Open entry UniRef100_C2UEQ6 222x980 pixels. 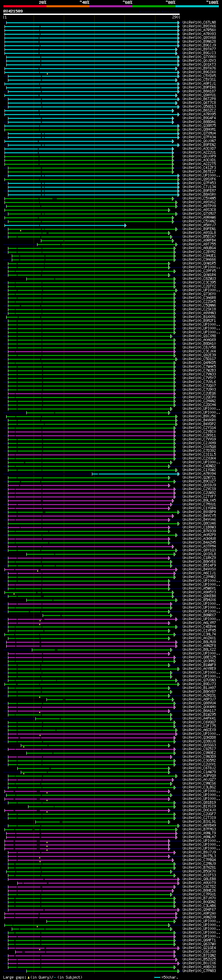(x=199, y=394)
